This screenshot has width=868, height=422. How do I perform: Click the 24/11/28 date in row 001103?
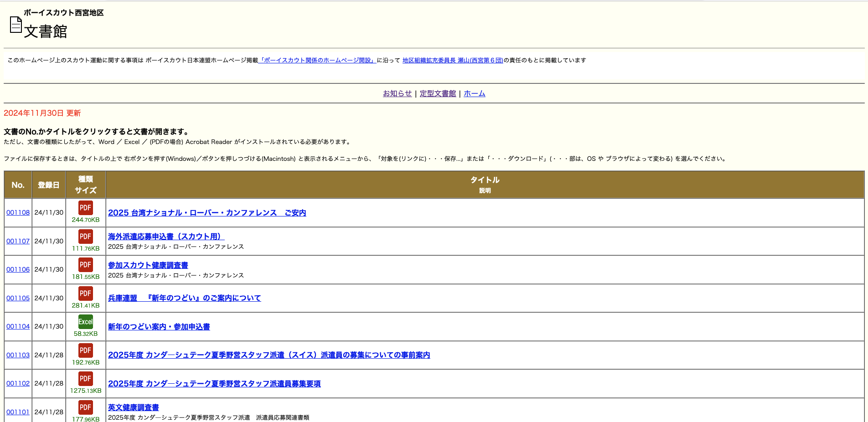[49, 355]
